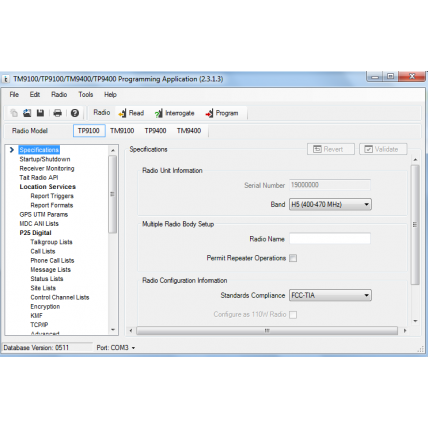Click the Save floppy disk icon
Viewport: 428px width, 428px height.
40,113
